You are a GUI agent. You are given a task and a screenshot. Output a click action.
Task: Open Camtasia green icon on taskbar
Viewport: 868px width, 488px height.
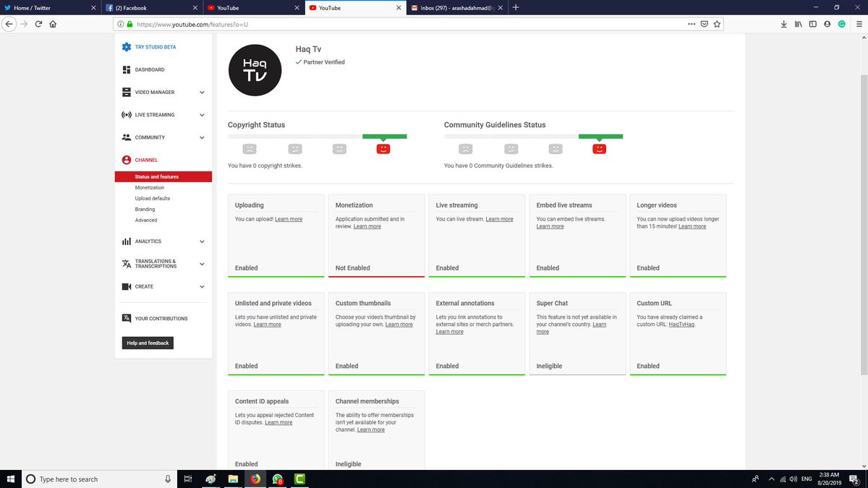(300, 479)
